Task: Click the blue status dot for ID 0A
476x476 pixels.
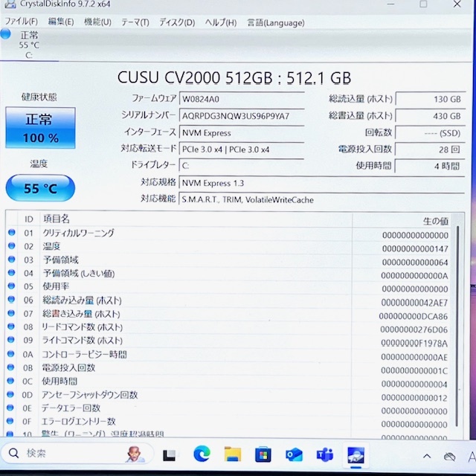Action: tap(10, 353)
